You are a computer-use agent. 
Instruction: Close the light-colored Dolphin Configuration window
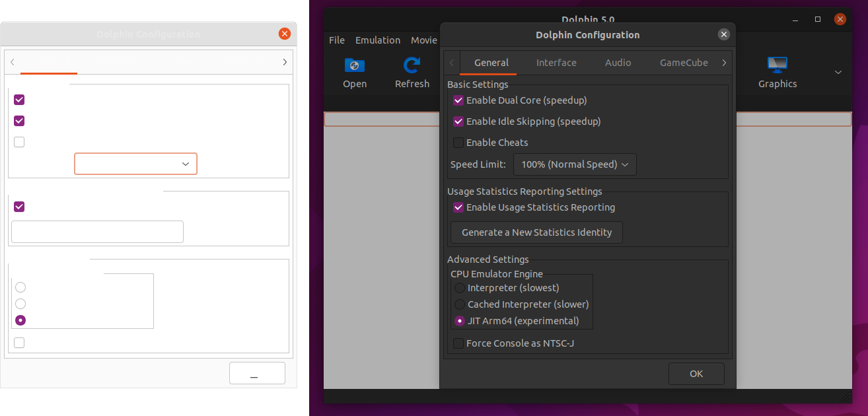285,34
